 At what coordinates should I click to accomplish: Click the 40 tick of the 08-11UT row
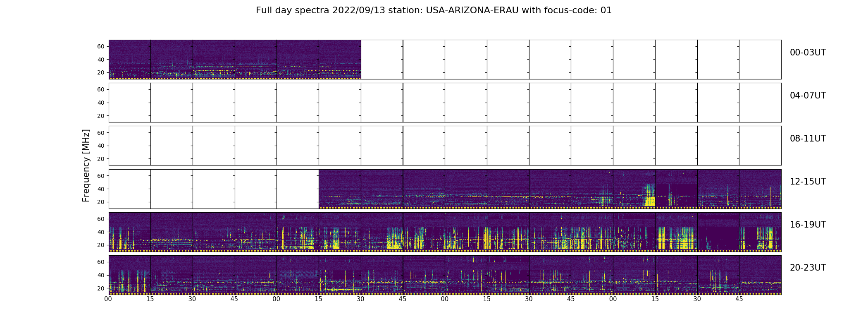[x=100, y=146]
